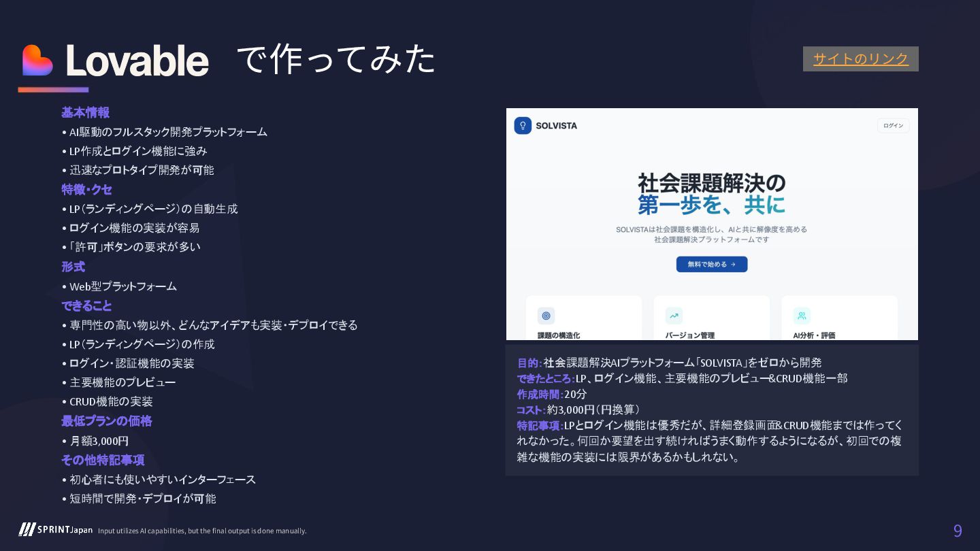The image size is (980, 551).
Task: Click the 作成時間: 20分 line
Action: (551, 394)
